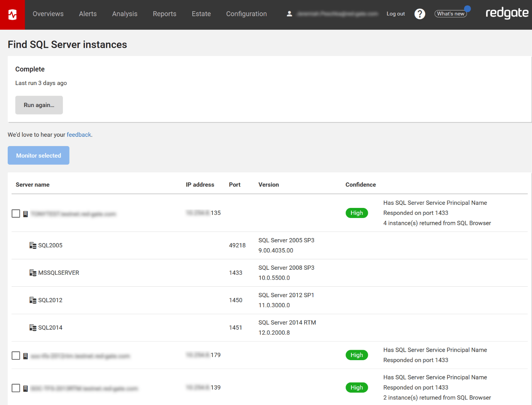532x405 pixels.
Task: Open the feedback link
Action: (x=79, y=134)
